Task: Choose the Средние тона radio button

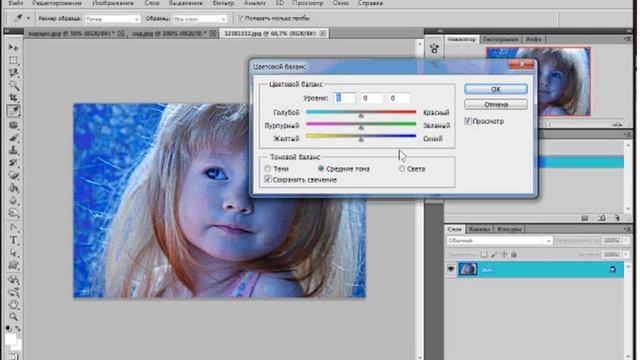Action: [321, 169]
